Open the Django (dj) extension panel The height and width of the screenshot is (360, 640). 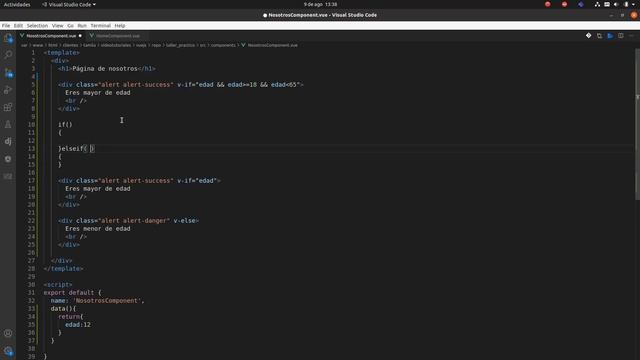pos(8,141)
